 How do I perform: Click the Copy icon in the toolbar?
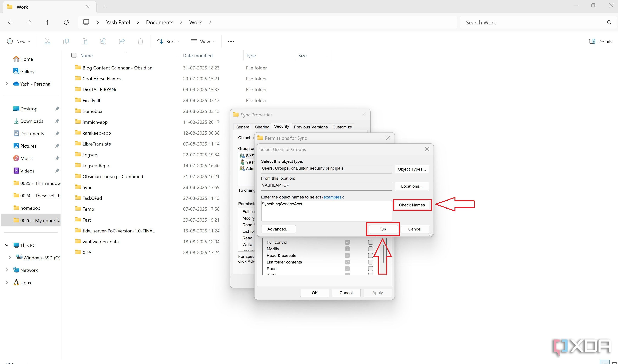click(x=66, y=41)
